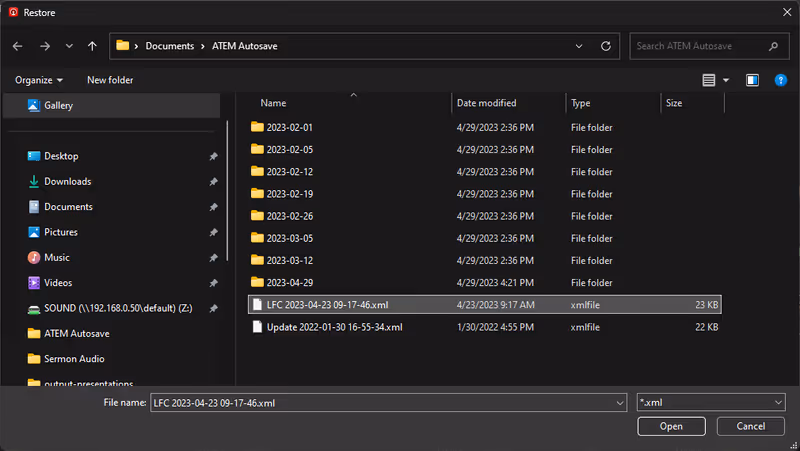The image size is (800, 451).
Task: Expand the address bar history dropdown
Action: click(x=579, y=46)
